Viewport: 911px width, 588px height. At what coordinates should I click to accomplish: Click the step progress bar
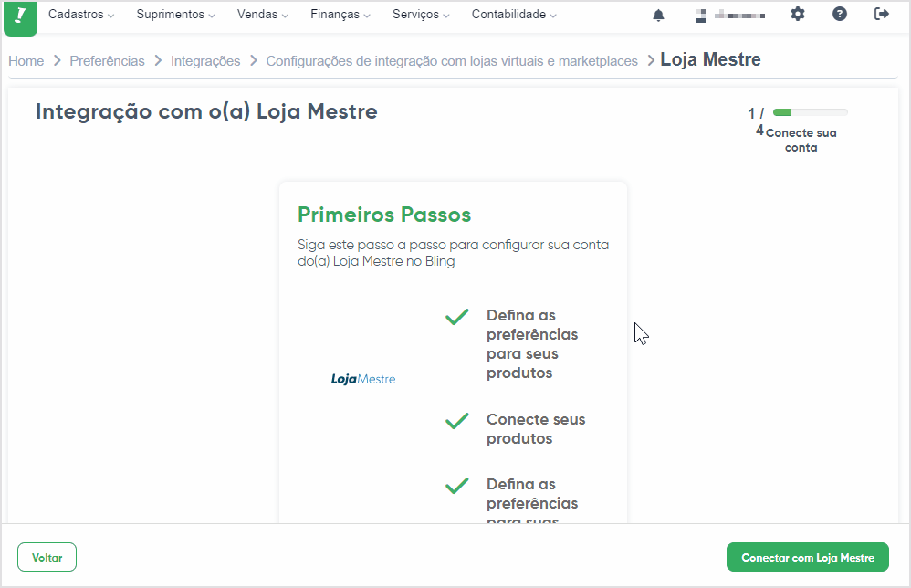point(811,112)
